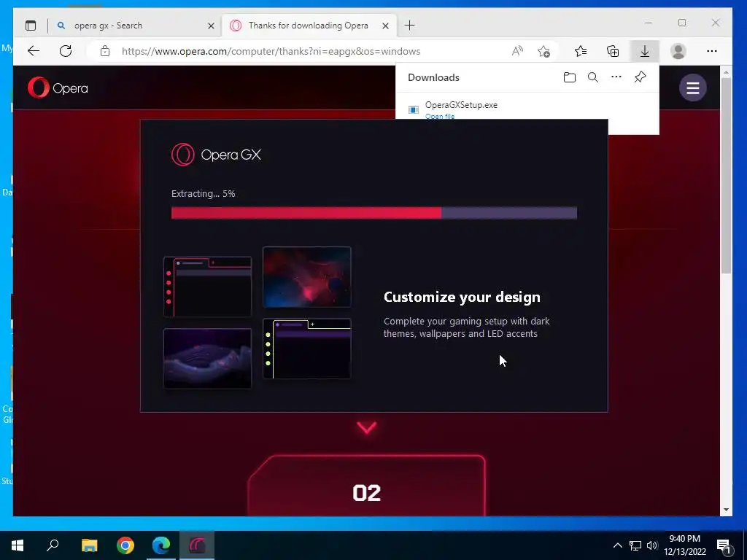
Task: Open the Edge profile avatar
Action: (678, 51)
